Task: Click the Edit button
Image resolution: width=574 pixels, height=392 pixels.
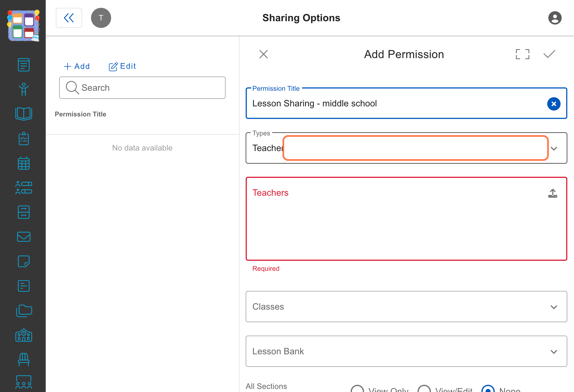Action: pyautogui.click(x=122, y=66)
